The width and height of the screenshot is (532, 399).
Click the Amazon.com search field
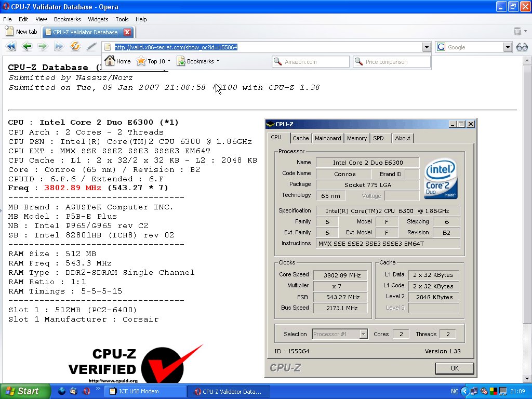tap(311, 62)
